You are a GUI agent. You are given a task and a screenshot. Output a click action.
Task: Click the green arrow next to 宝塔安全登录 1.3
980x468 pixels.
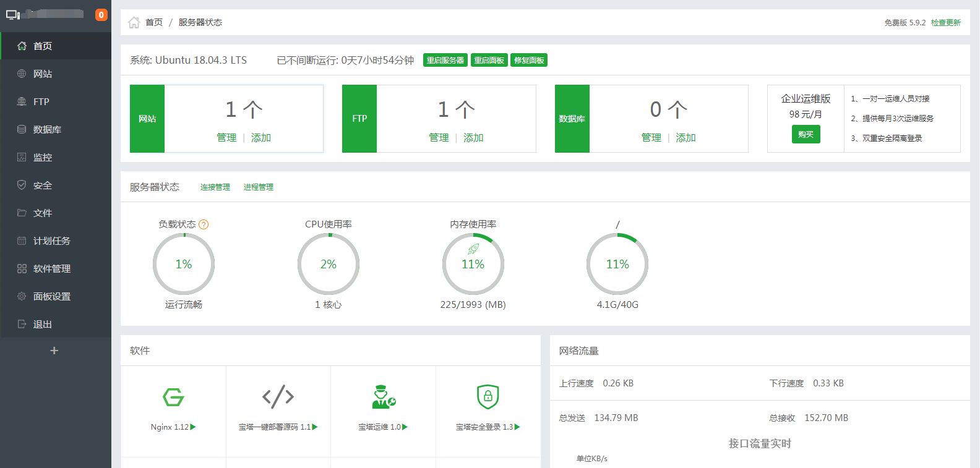coord(517,427)
